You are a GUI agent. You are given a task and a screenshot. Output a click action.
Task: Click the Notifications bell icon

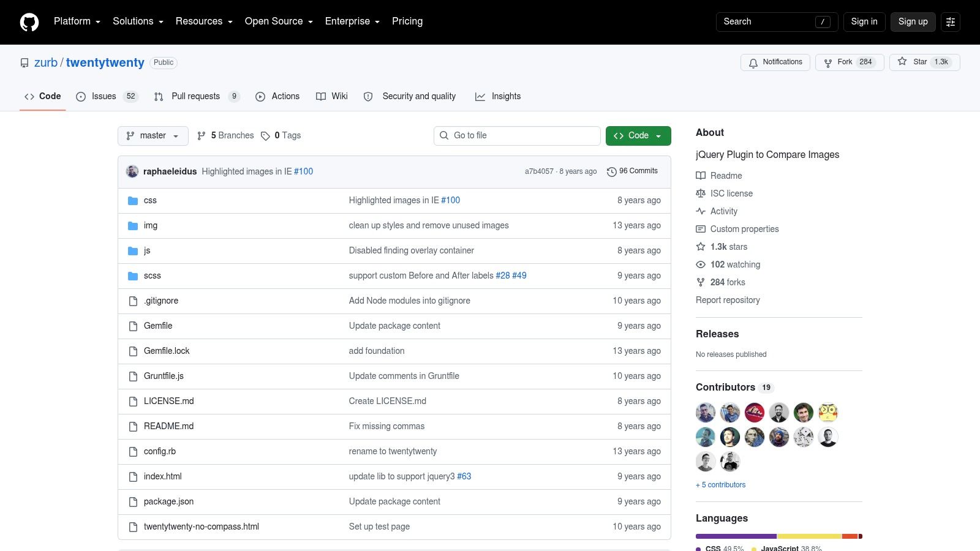click(x=753, y=62)
